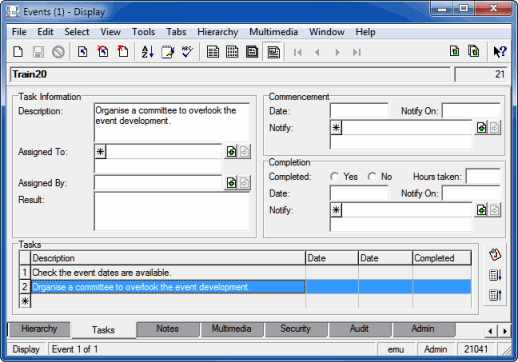Click the Train20 event name field
Screen dimensions: 518x362
[x=230, y=74]
